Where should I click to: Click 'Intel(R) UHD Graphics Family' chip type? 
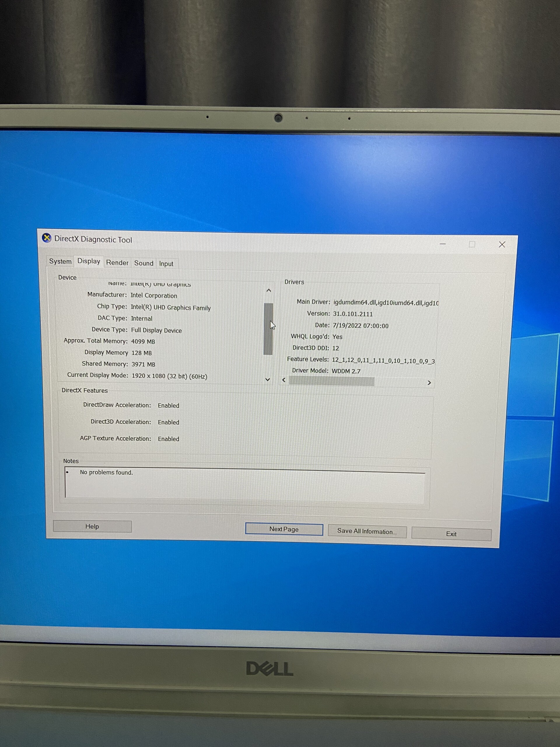coord(170,308)
